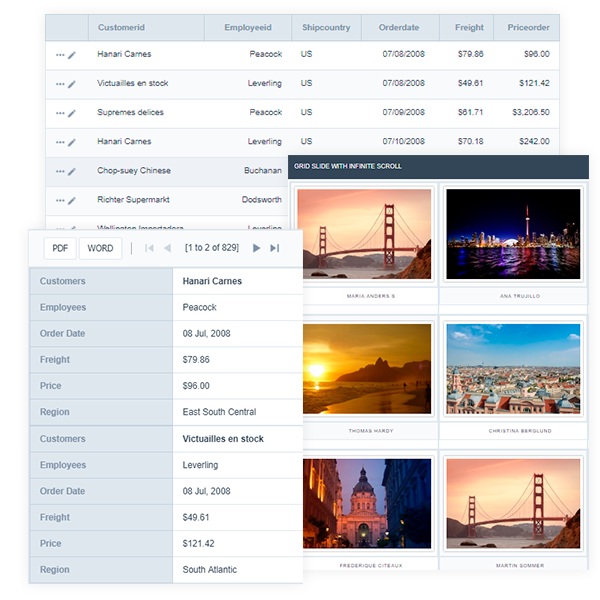Open the three-dot menu for Richter Supermarkt row
Screen dimensions: 600x600
[x=60, y=200]
